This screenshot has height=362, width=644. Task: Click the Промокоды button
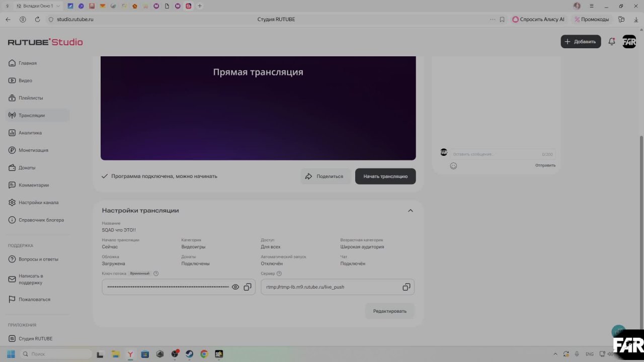pyautogui.click(x=592, y=20)
